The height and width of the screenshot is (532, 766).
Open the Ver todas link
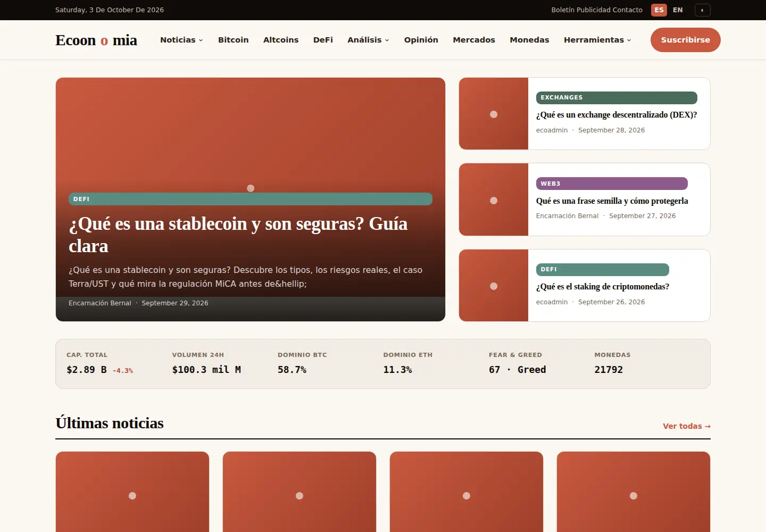click(x=687, y=426)
